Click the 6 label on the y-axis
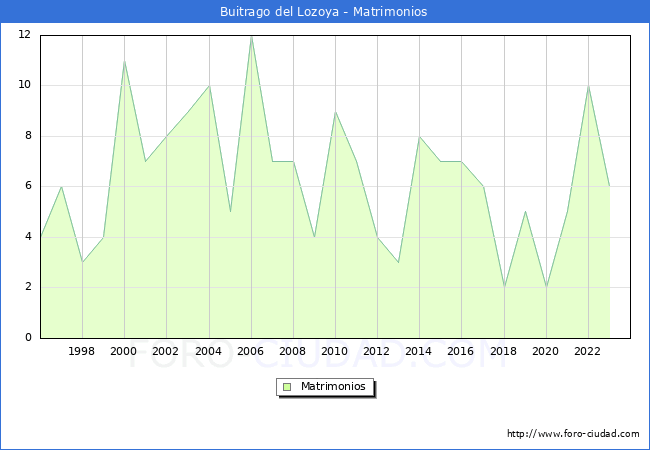650x450 pixels. [x=28, y=186]
